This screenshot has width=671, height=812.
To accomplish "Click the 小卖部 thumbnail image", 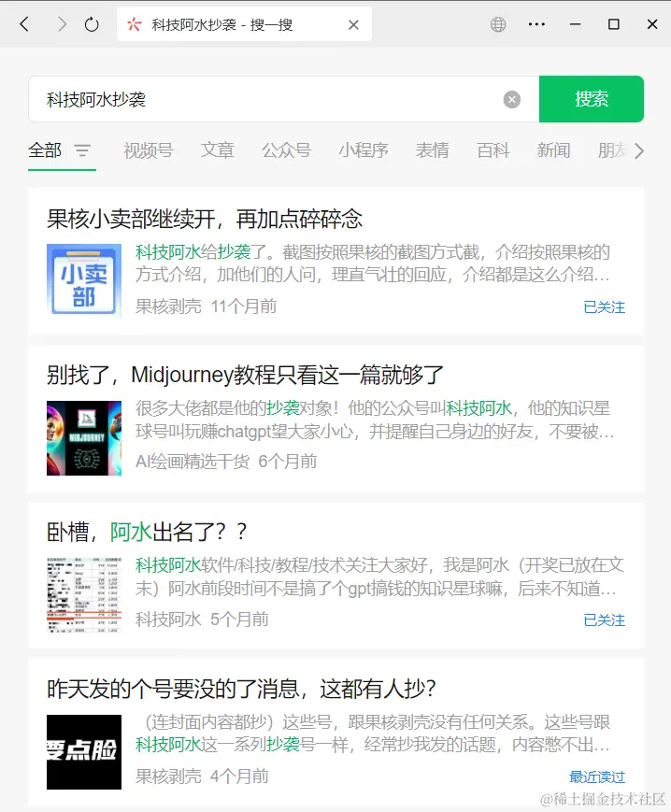I will (84, 280).
